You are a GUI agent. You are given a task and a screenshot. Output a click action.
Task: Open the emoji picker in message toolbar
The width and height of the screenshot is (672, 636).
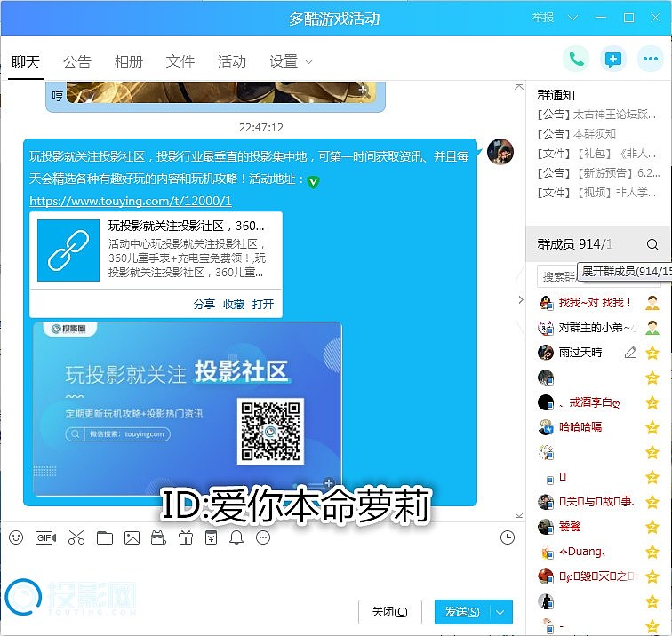tap(15, 537)
